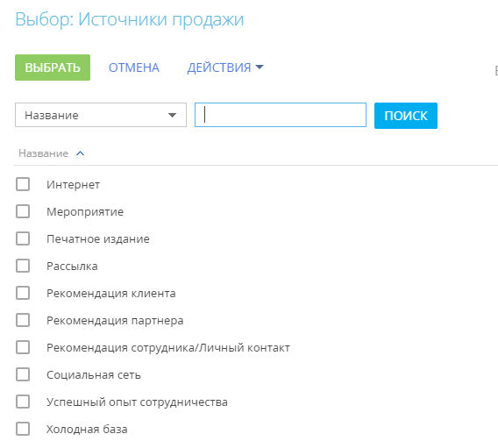Screen dimensions: 498x448
Task: Check the Мероприятие checkbox
Action: [23, 211]
